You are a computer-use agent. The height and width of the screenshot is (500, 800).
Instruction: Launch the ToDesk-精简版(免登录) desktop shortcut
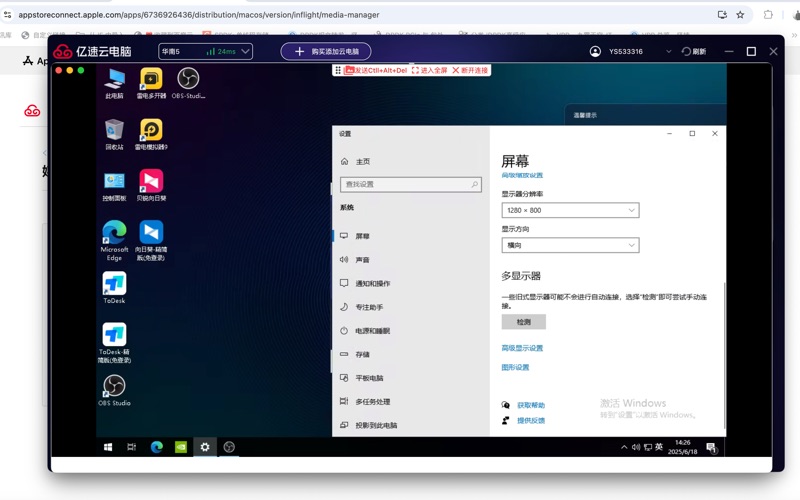coord(114,342)
